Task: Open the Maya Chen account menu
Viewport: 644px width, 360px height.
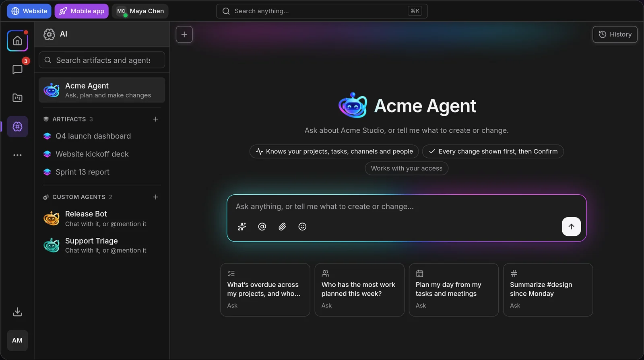Action: click(140, 11)
